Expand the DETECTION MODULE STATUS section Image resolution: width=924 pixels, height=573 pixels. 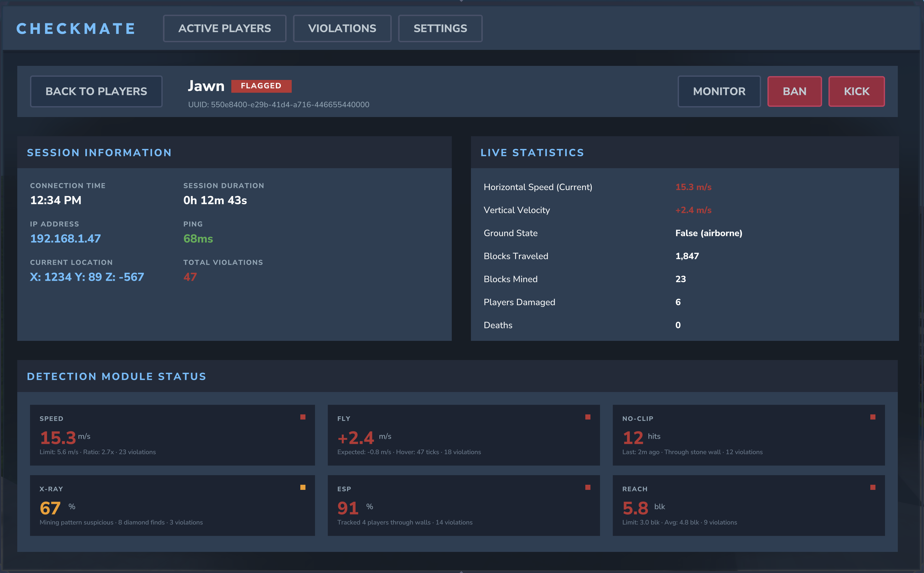click(116, 376)
